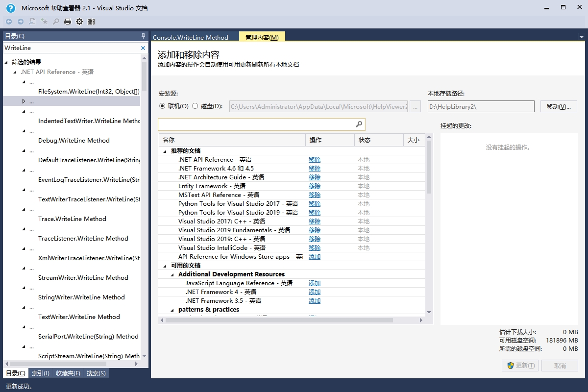Open the tab list dropdown arrow at right

pos(582,37)
